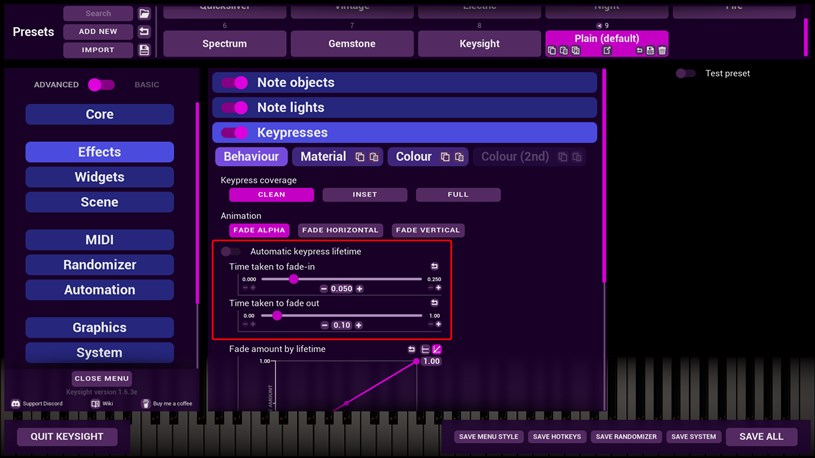
Task: Click the ADD NEW preset button
Action: coord(98,32)
